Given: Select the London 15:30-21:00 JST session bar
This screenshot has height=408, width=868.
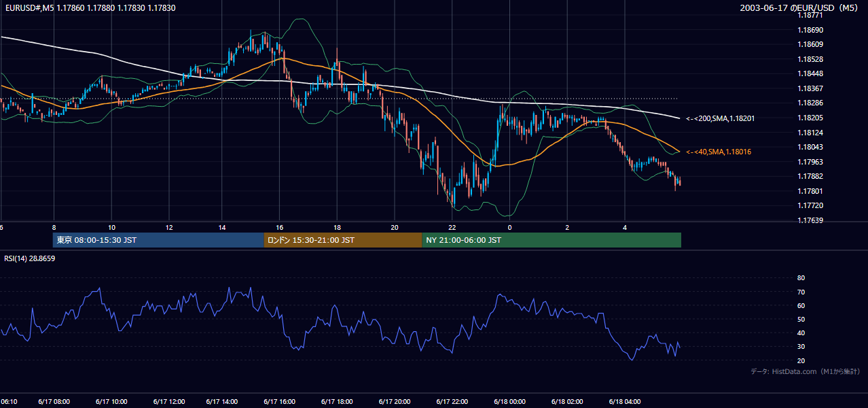Looking at the screenshot, I should (x=343, y=240).
